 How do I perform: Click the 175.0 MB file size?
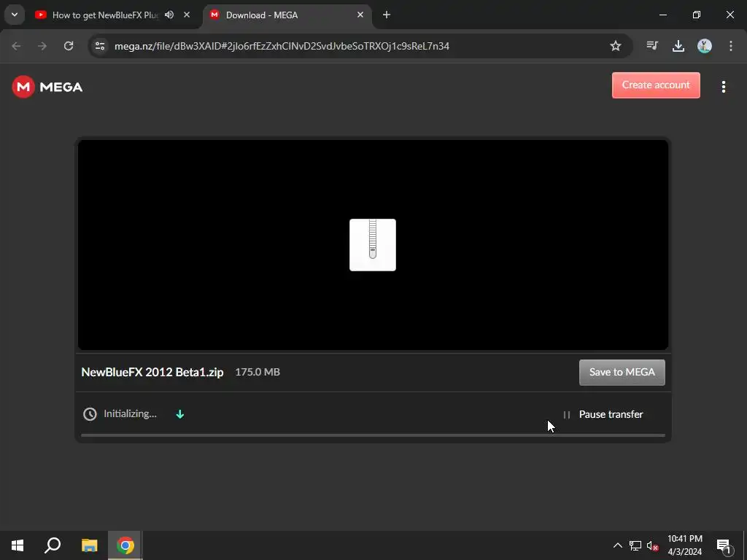pos(258,372)
